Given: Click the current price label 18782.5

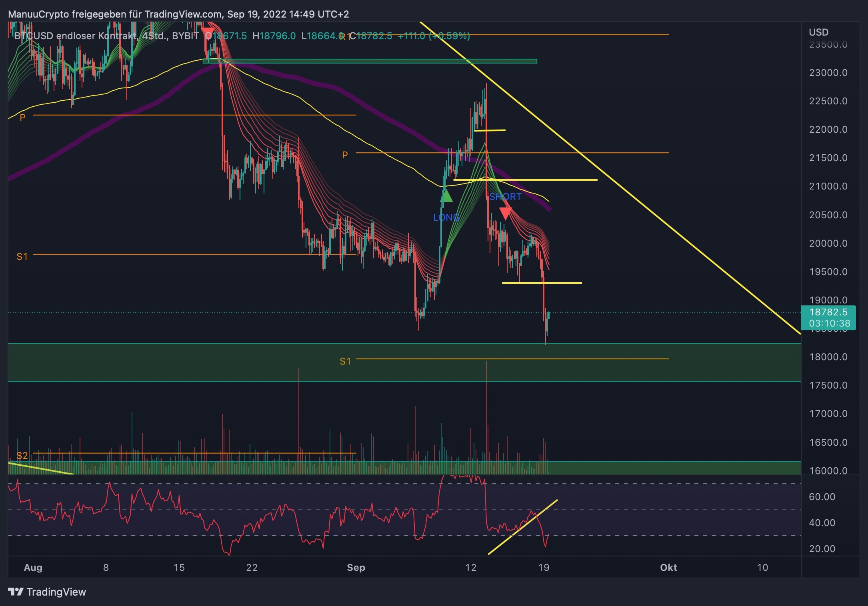Looking at the screenshot, I should tap(828, 312).
